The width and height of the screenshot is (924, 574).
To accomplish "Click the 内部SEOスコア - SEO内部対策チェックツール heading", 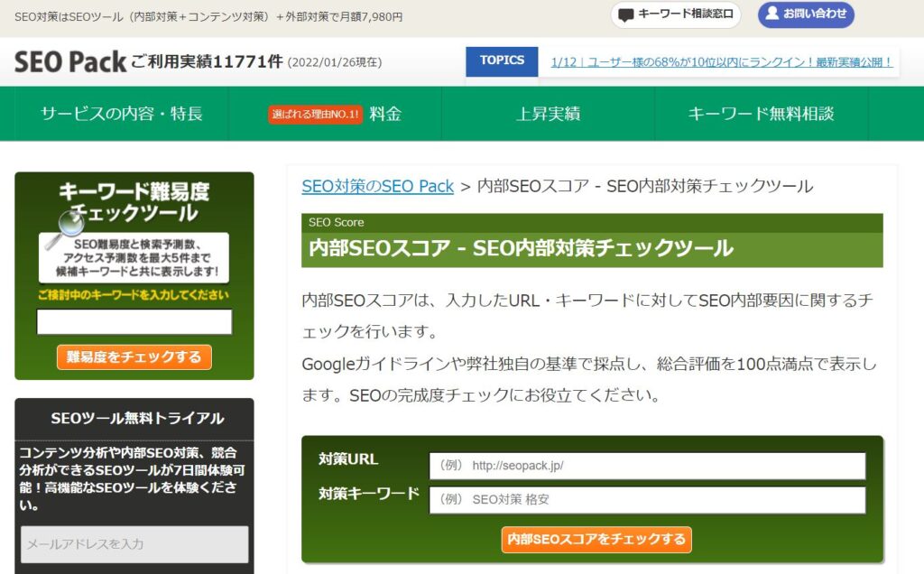I will pos(521,248).
